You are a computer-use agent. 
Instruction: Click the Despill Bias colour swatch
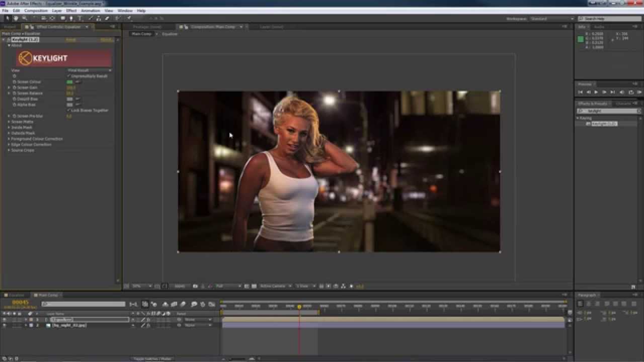pos(70,99)
